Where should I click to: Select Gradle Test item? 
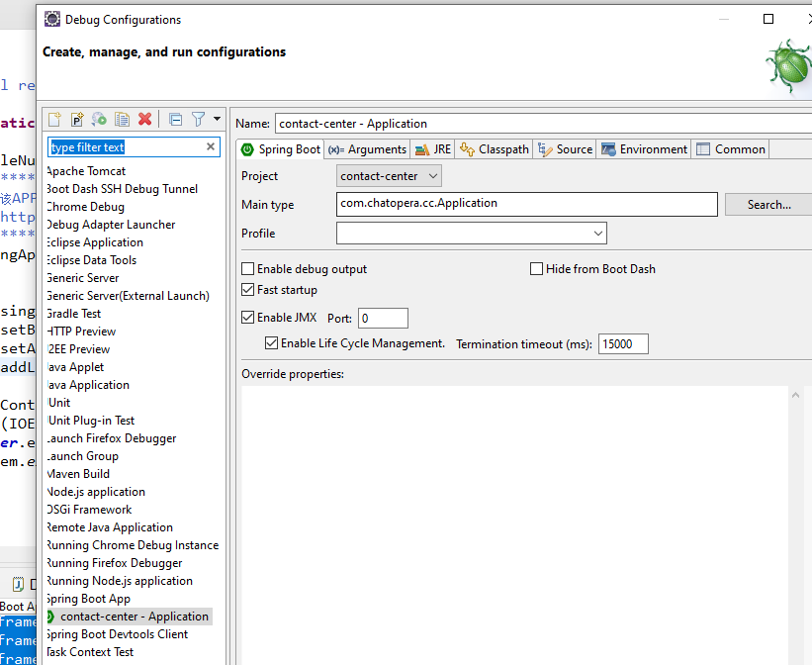point(73,314)
